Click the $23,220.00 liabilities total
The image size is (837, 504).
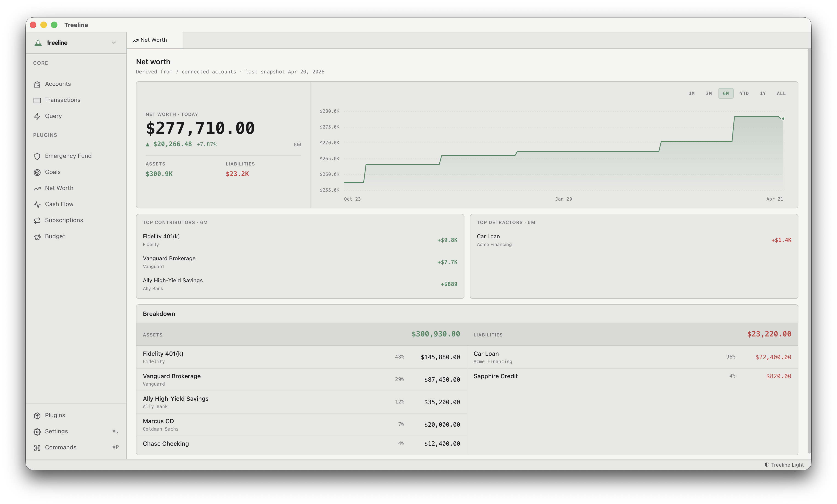tap(769, 334)
